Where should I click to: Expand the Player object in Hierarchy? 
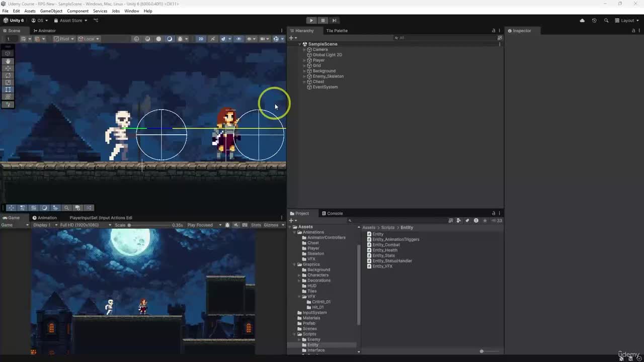point(304,60)
